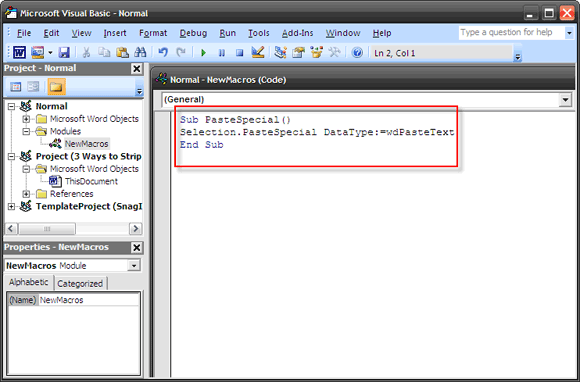
Task: Click the (Name) property value NewMacros
Action: (x=89, y=300)
